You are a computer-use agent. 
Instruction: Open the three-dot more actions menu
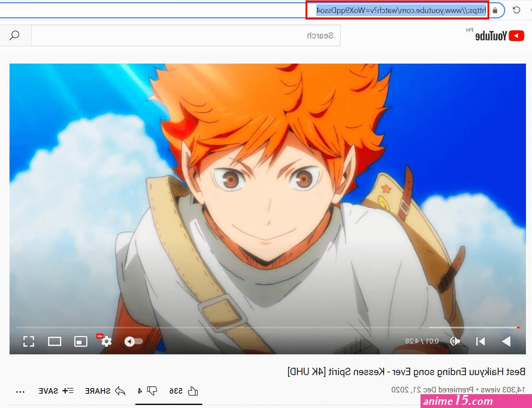(x=20, y=392)
